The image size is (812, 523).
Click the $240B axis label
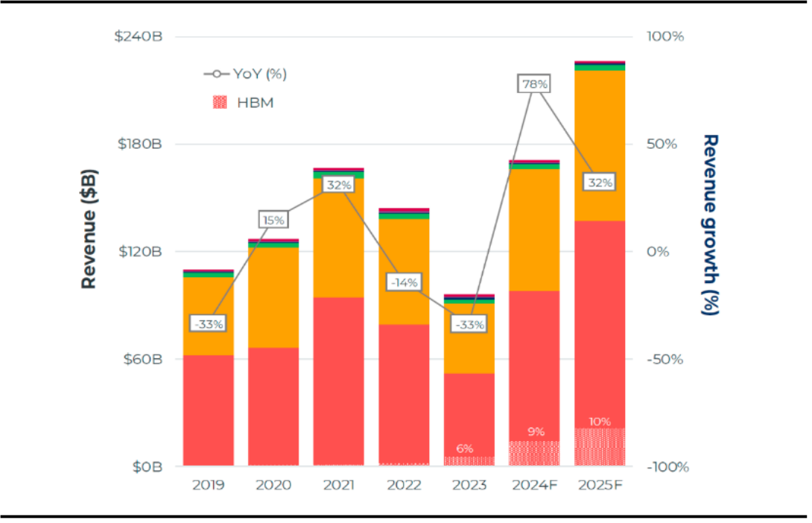point(139,37)
